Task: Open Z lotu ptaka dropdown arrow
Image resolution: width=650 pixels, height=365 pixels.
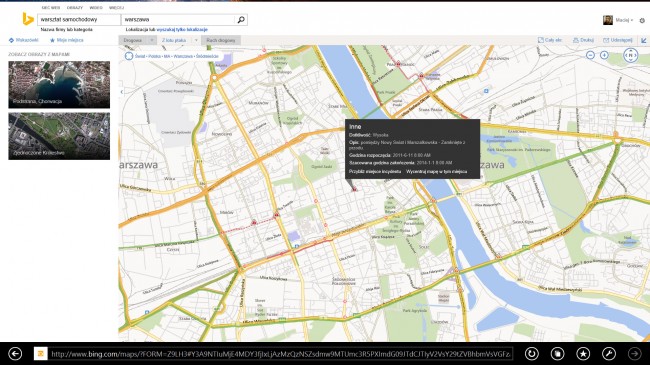Action: point(196,40)
